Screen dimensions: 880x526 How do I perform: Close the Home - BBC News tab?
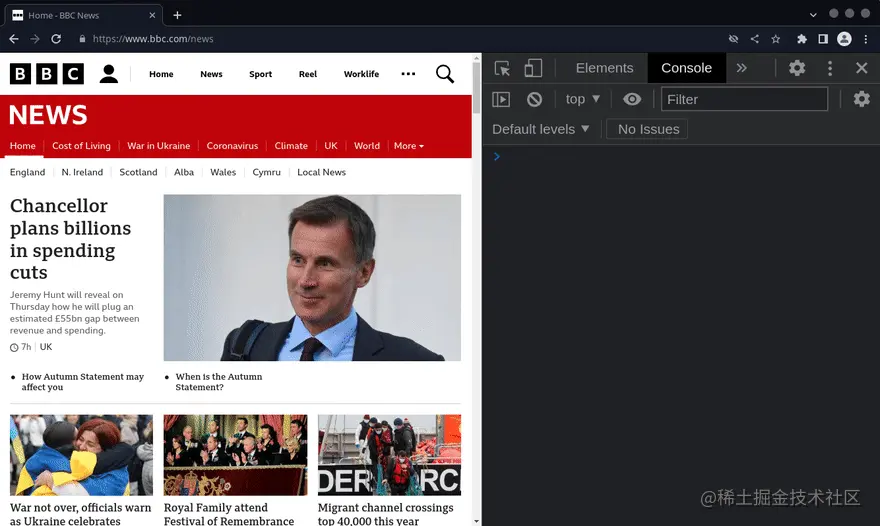pos(152,15)
